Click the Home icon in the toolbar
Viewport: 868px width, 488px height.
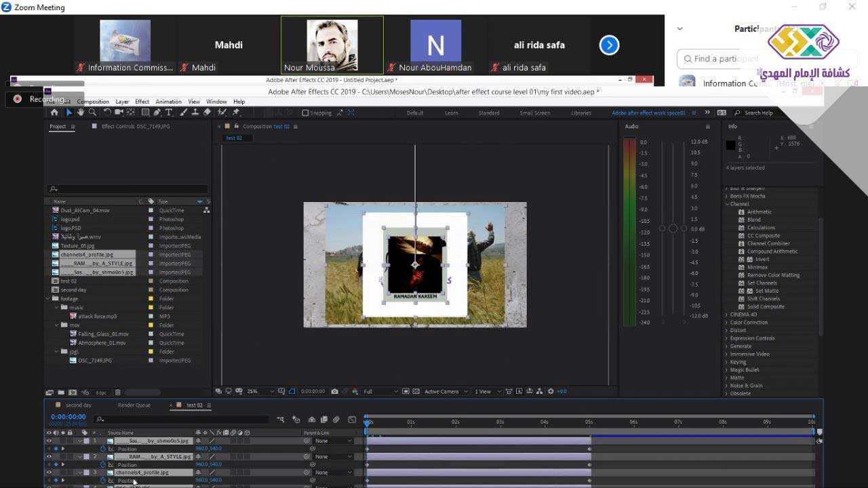[55, 113]
